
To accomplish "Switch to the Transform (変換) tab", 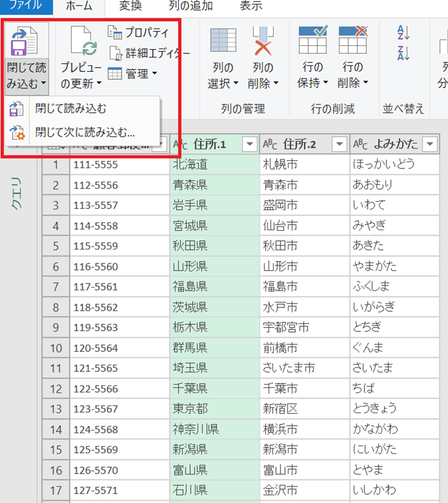I will click(x=130, y=7).
